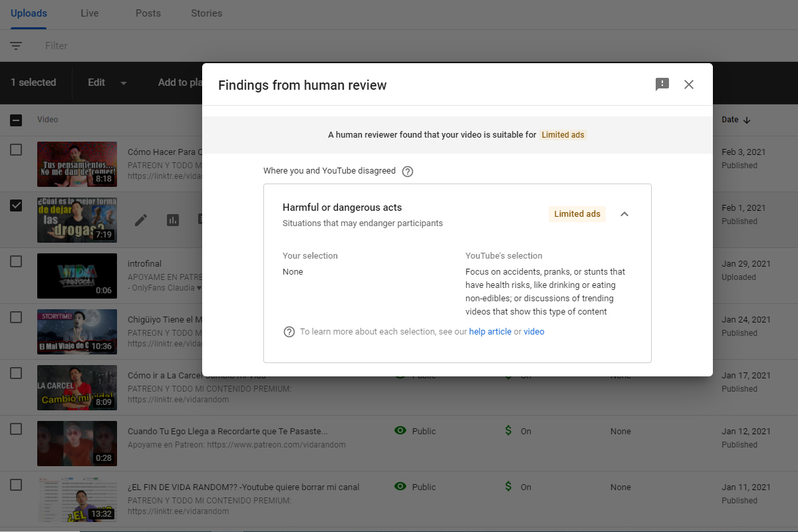This screenshot has height=532, width=798.
Task: Select the 'Cómo Hacer Para' video checkbox
Action: click(16, 150)
